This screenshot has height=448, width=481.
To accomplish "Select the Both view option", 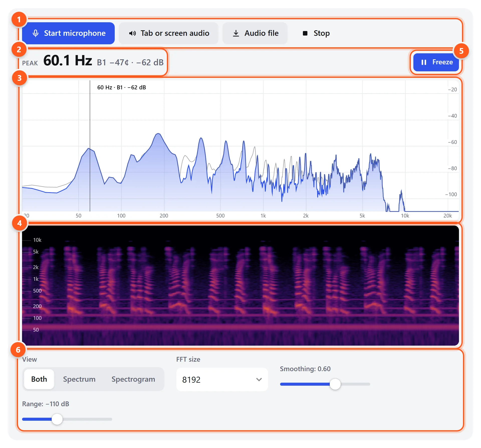I will pyautogui.click(x=39, y=379).
